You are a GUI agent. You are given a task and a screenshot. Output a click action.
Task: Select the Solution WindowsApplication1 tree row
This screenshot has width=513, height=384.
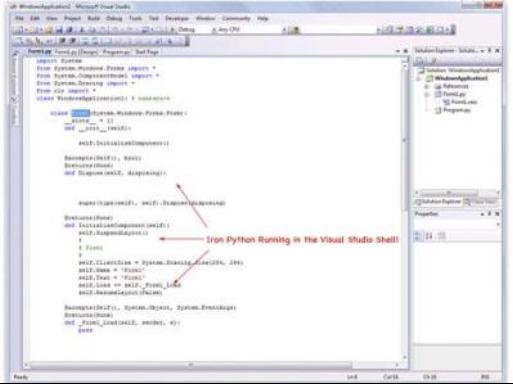click(x=459, y=70)
